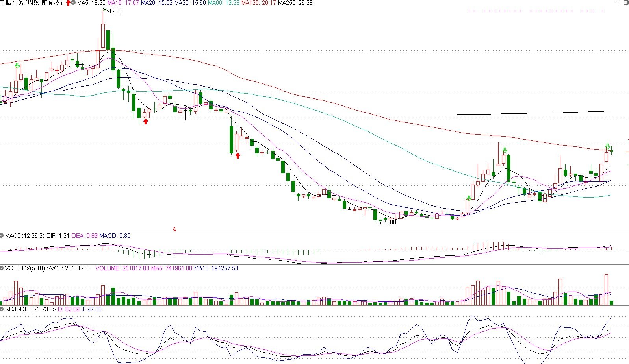Click the 42.36 high price label
The height and width of the screenshot is (364, 629).
click(115, 11)
